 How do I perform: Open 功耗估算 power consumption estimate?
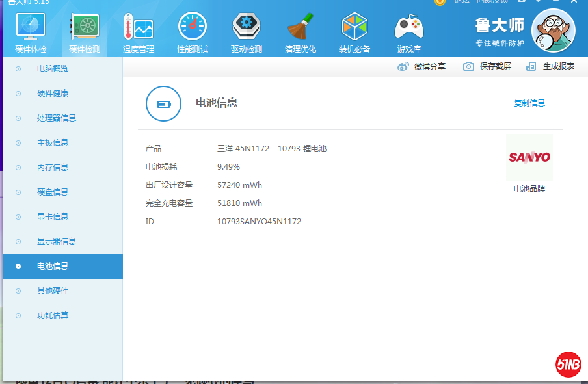[x=54, y=315]
